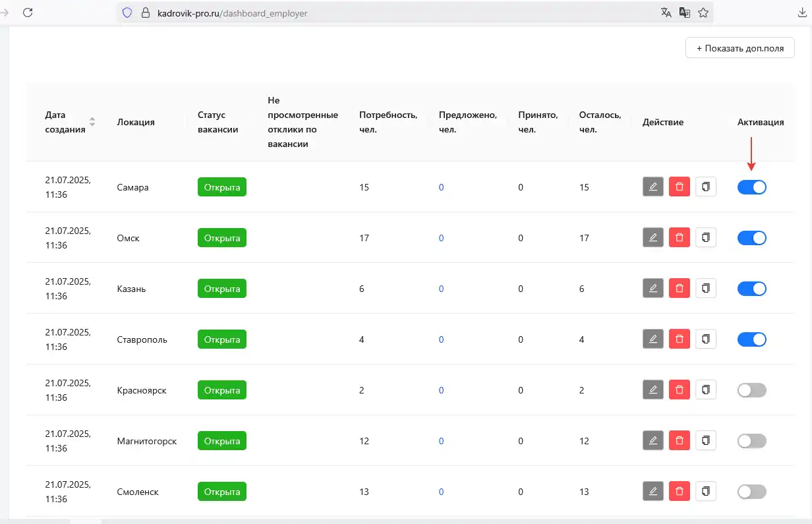Copy the Казань vacancy using duplicate icon

coord(705,289)
